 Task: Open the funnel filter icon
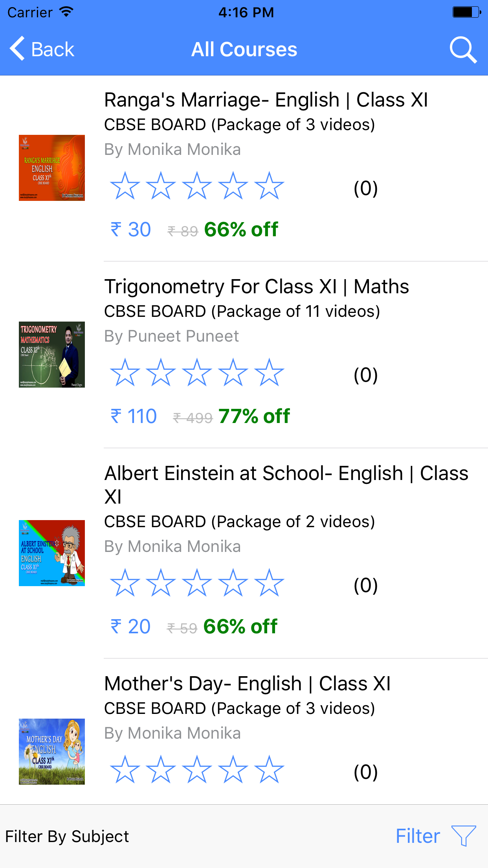pos(464,835)
